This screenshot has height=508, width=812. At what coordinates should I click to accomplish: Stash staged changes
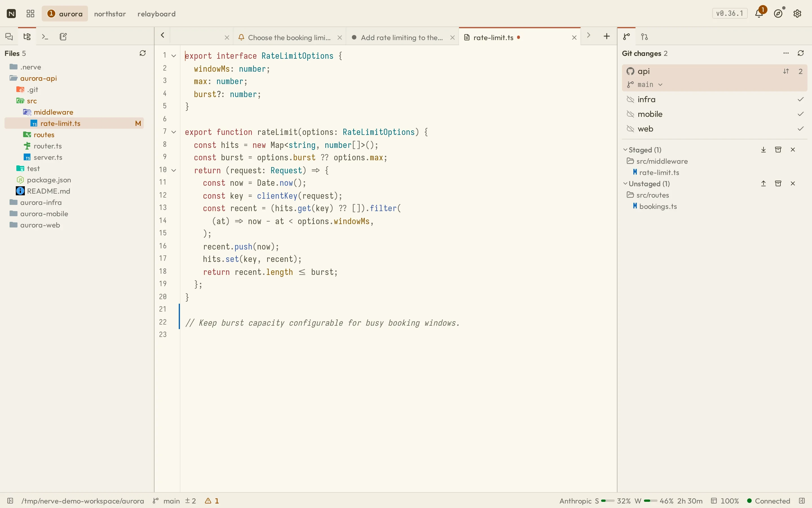pyautogui.click(x=778, y=150)
